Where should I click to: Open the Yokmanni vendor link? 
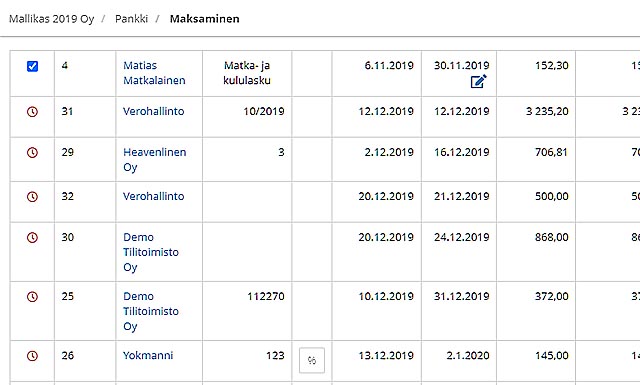pyautogui.click(x=148, y=355)
